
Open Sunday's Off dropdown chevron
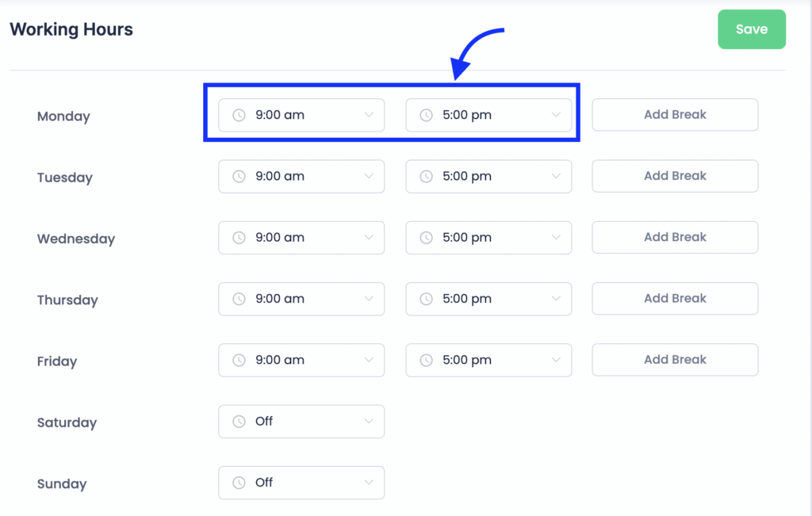point(369,483)
